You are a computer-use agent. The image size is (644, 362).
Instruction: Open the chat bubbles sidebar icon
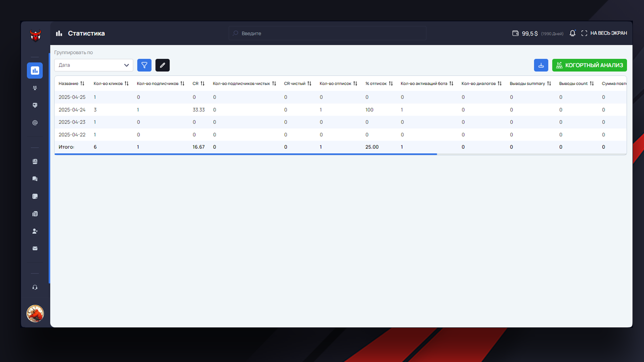pyautogui.click(x=35, y=179)
